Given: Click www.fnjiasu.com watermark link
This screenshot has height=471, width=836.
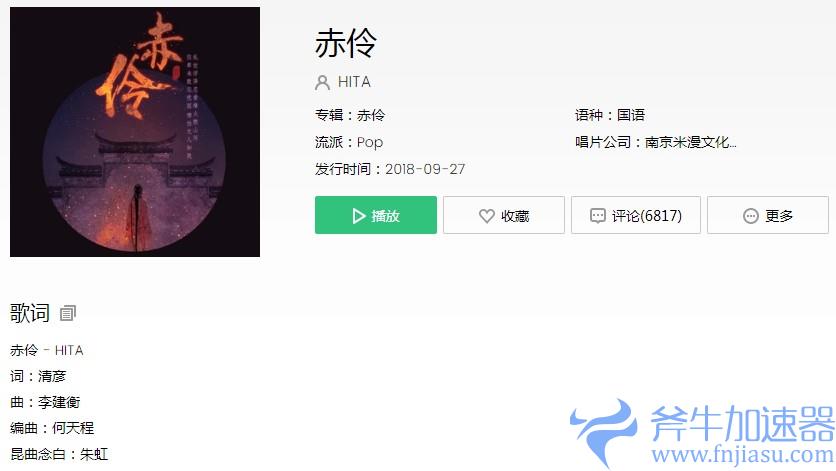Looking at the screenshot, I should (x=742, y=455).
